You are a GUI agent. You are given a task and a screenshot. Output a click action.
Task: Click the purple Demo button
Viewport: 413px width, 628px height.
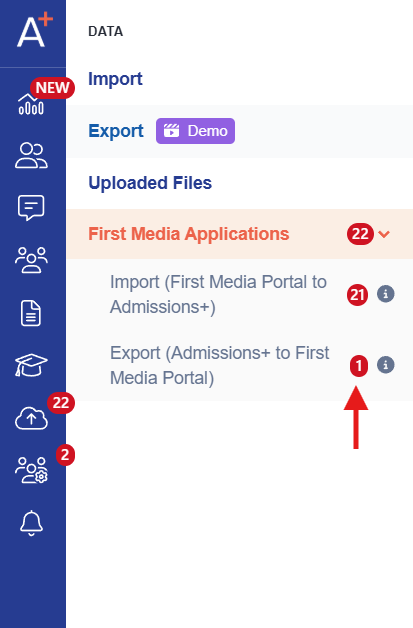point(195,131)
